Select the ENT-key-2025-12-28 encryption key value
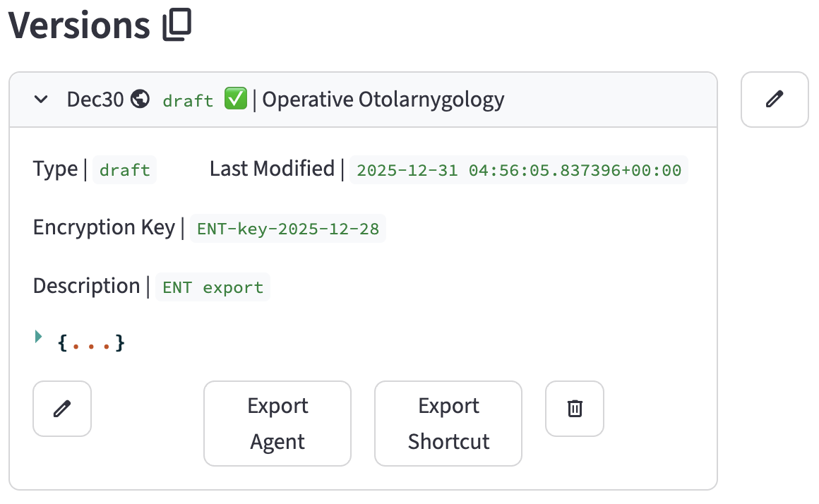This screenshot has height=504, width=819. point(288,229)
